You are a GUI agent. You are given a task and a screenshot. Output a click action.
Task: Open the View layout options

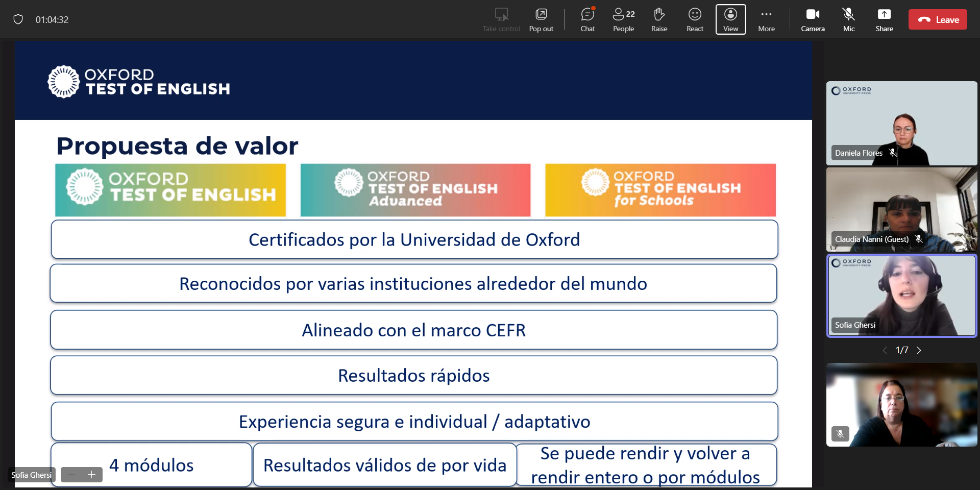click(730, 20)
